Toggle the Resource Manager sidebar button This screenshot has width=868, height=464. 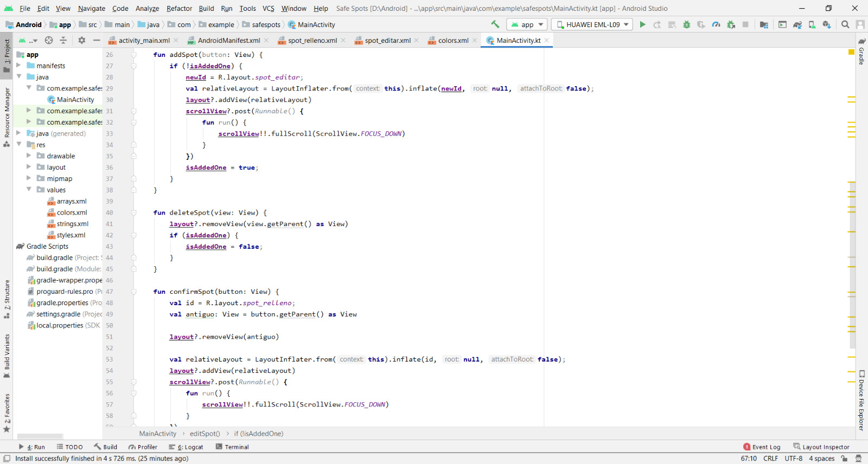click(7, 117)
